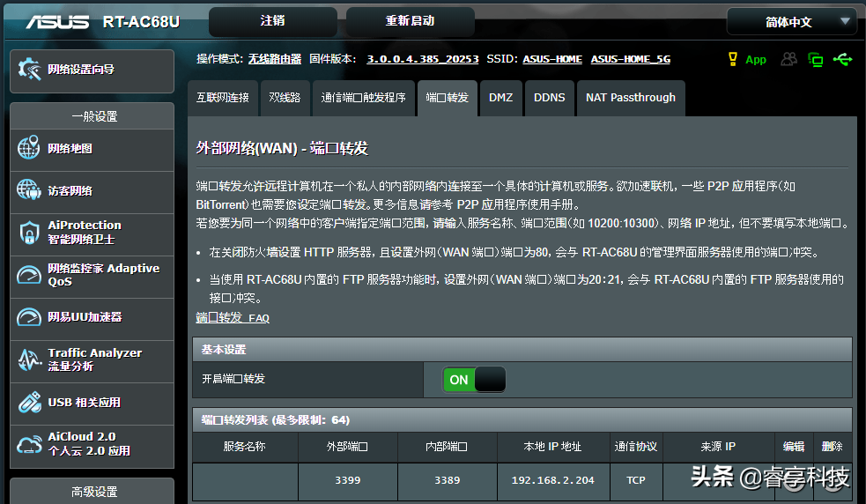Click the local IP 192.168.2.204 cell
Viewport: 866px width, 504px height.
[x=553, y=480]
